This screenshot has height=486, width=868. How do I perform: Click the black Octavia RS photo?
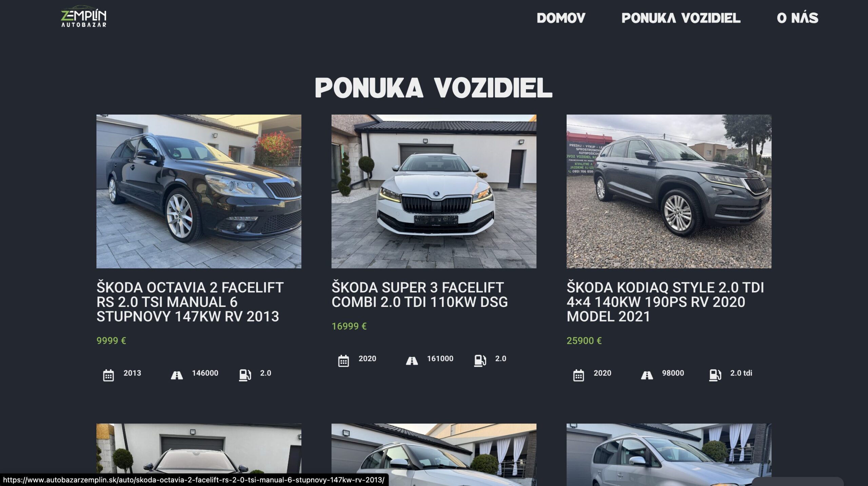(x=199, y=191)
